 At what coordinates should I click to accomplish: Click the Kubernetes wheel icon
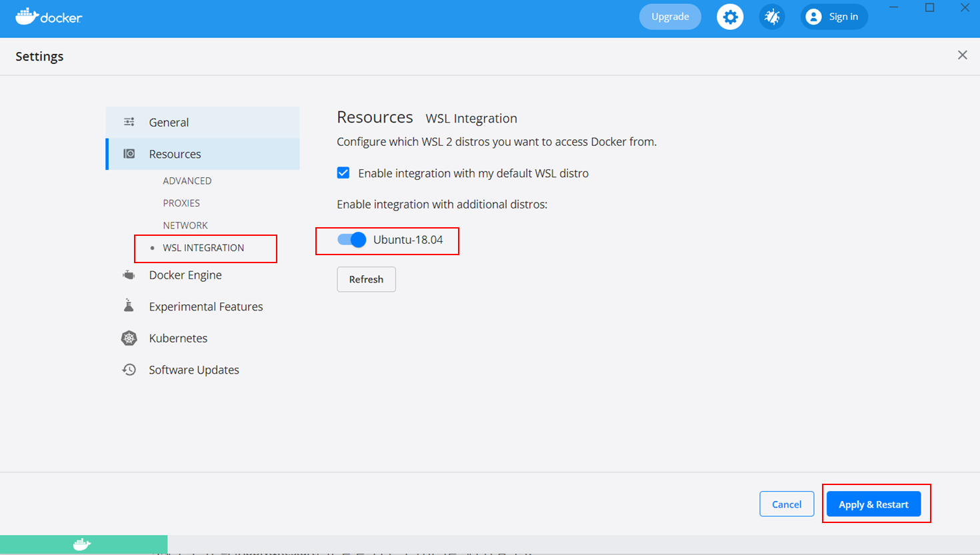[x=129, y=338]
